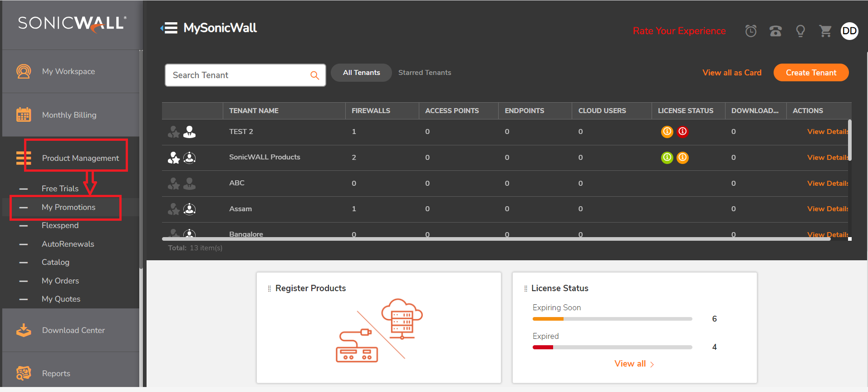Click the Register Products illustration

coord(379,330)
